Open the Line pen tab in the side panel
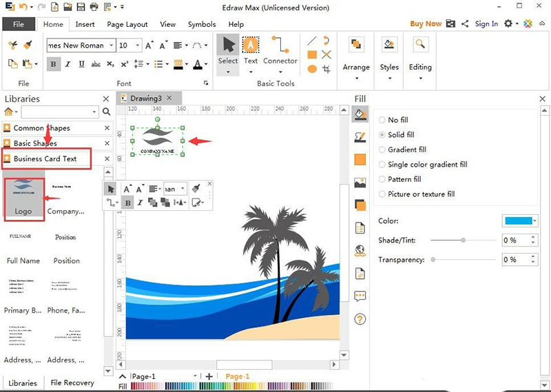This screenshot has height=392, width=551. pos(360,137)
